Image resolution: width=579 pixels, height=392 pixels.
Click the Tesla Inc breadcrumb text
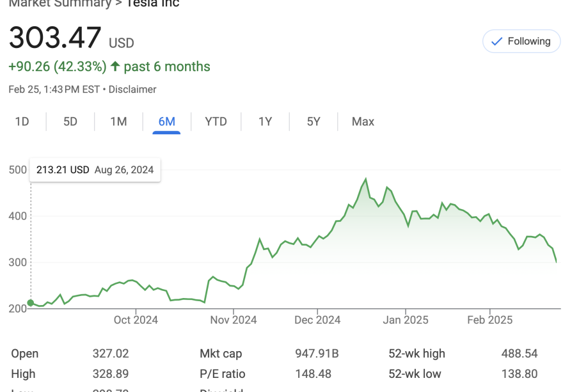tap(153, 3)
